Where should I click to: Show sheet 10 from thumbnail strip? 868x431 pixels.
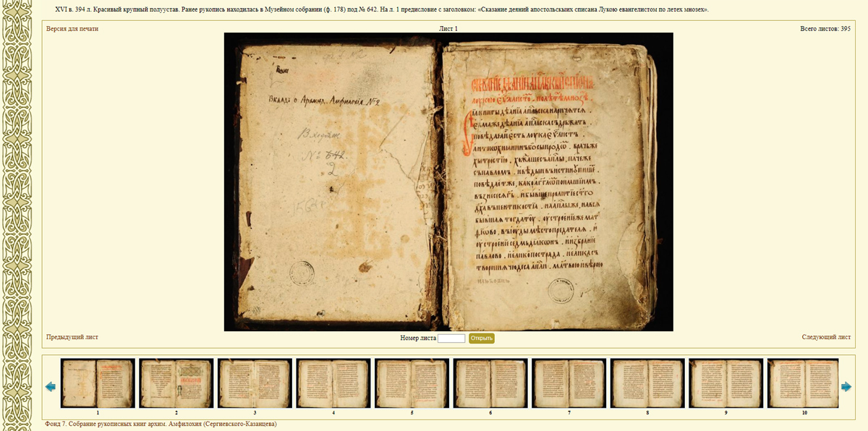(804, 383)
